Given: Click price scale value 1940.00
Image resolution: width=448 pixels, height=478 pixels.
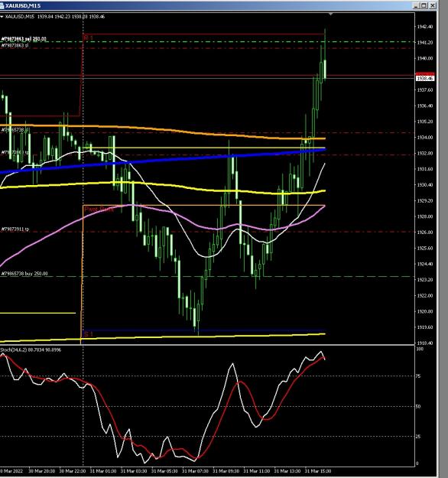Looking at the screenshot, I should (425, 58).
